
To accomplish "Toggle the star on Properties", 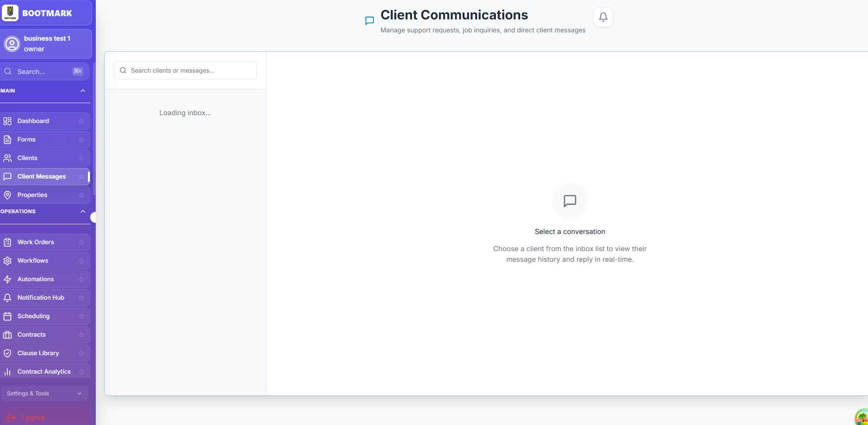I will point(81,195).
